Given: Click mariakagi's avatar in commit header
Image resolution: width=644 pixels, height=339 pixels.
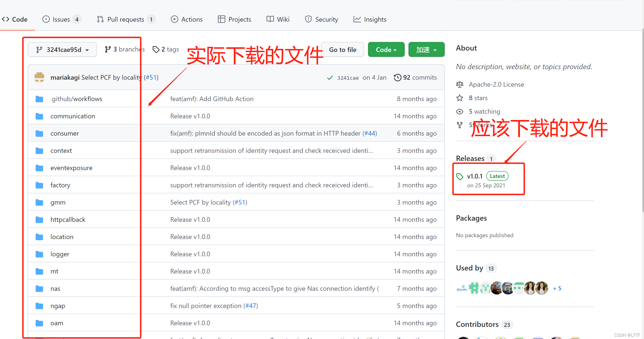Looking at the screenshot, I should pyautogui.click(x=40, y=78).
